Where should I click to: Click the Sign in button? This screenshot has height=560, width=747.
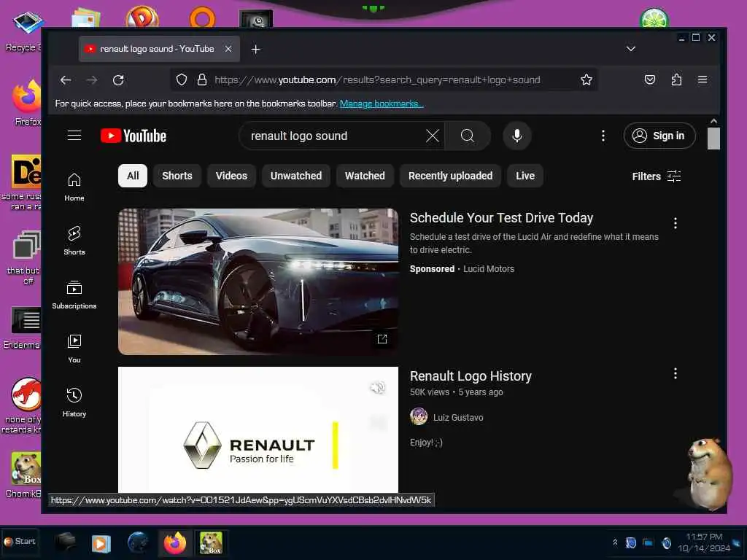659,136
